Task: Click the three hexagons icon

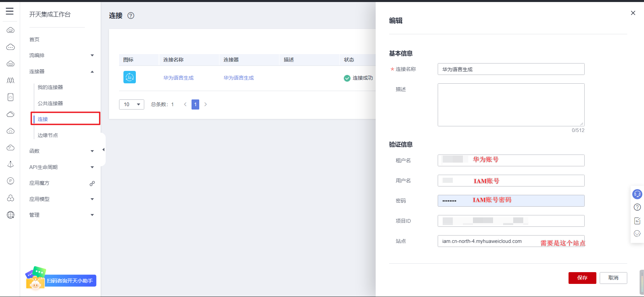Action: (10, 198)
